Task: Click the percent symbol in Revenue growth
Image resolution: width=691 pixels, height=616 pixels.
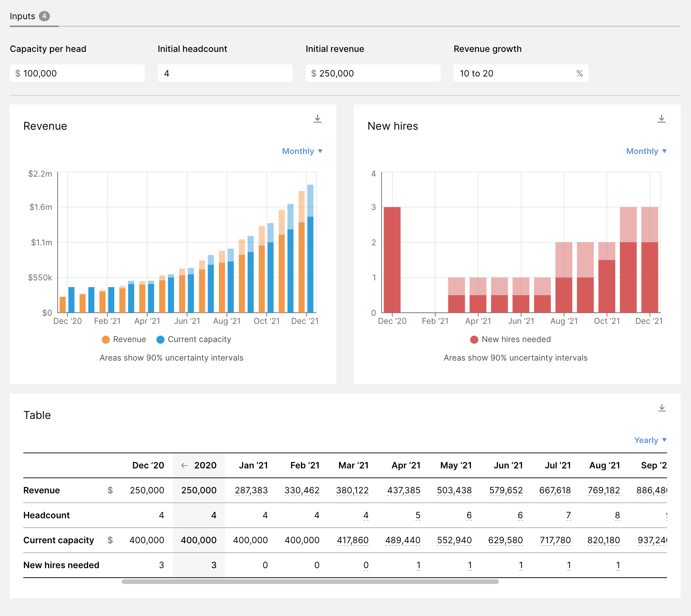Action: [579, 73]
